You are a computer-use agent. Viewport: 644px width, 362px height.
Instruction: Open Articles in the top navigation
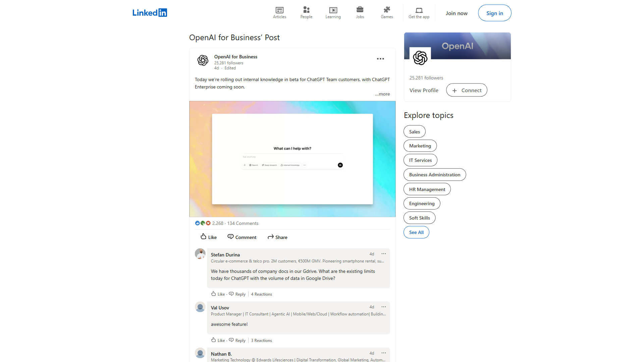[x=279, y=13]
